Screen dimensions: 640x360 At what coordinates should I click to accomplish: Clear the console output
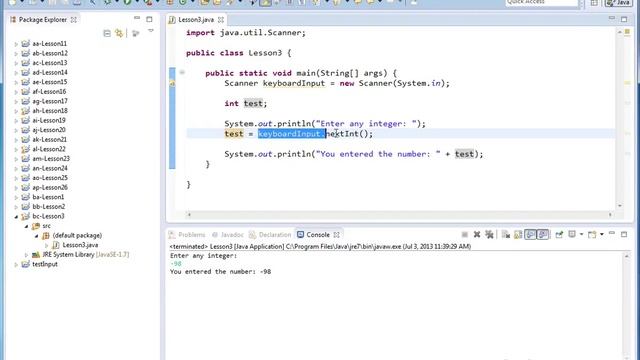coord(506,235)
